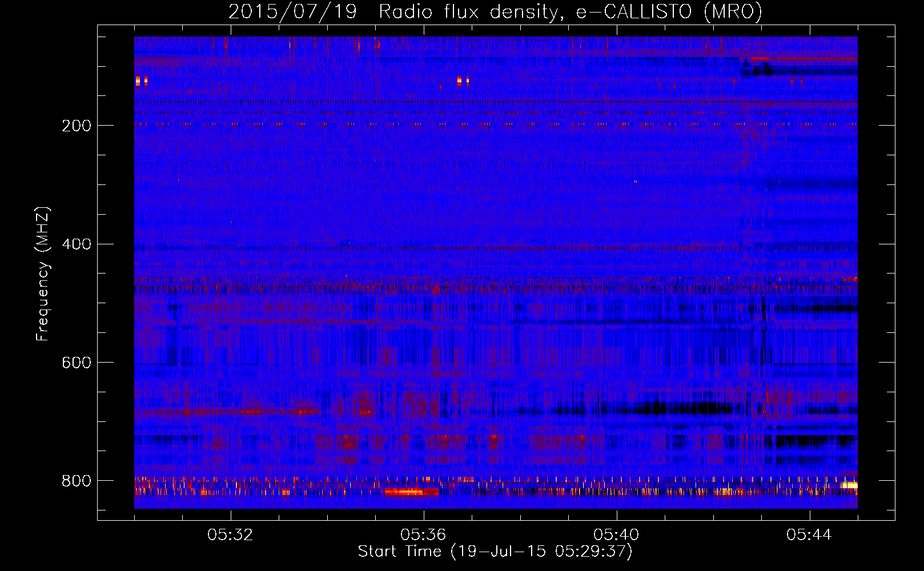
Task: Click the bright yellow burst near 800 MHz at far right
Action: (849, 485)
